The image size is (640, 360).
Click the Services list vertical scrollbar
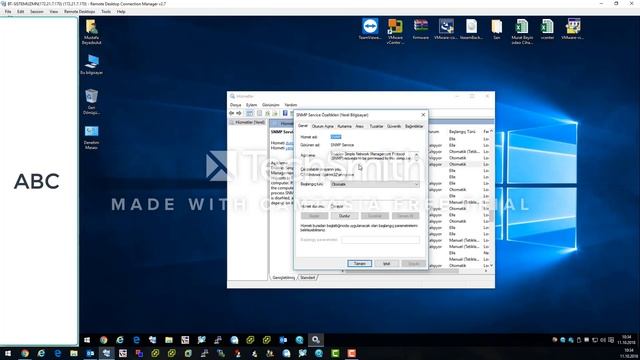491,198
